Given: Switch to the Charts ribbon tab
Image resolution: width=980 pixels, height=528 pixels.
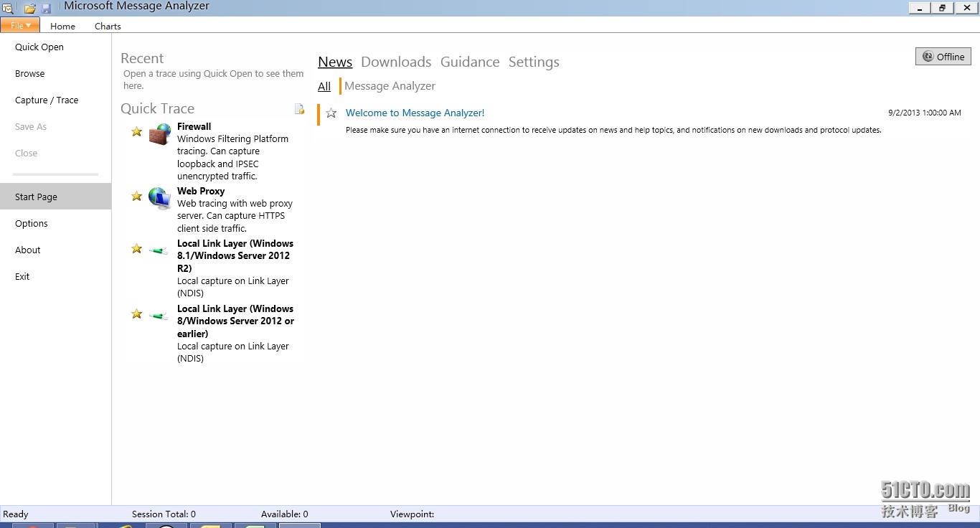Looking at the screenshot, I should click(x=108, y=26).
